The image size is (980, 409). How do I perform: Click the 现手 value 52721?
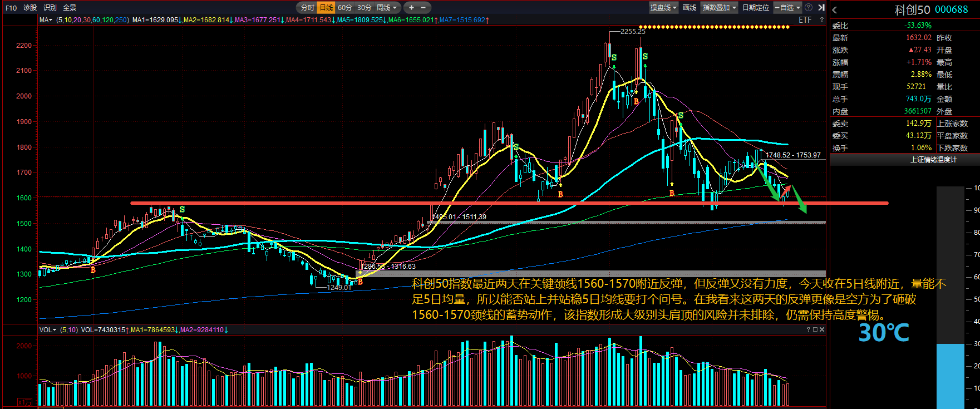[916, 87]
